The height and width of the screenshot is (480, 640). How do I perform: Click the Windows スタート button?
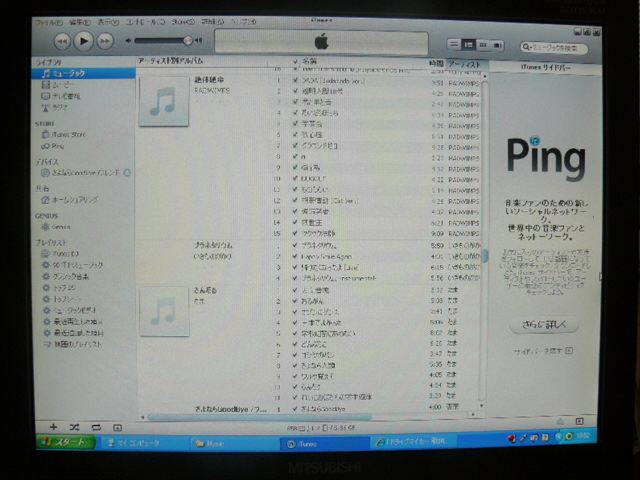point(67,442)
